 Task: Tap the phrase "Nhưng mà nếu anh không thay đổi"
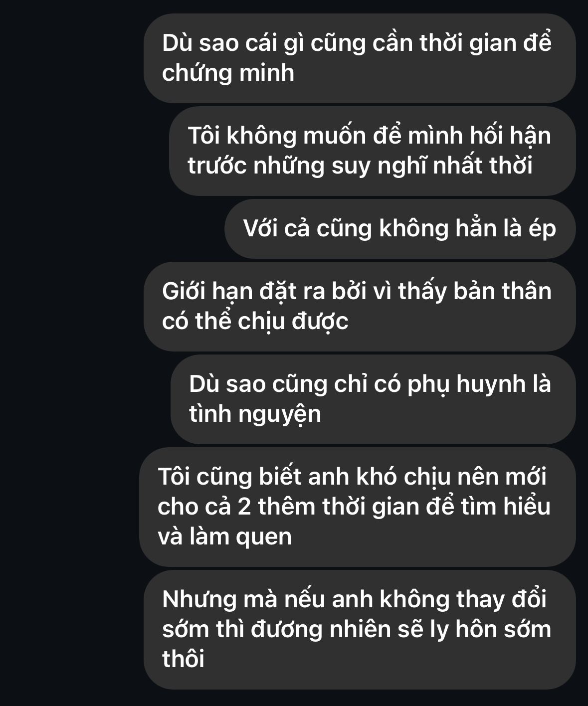(354, 599)
